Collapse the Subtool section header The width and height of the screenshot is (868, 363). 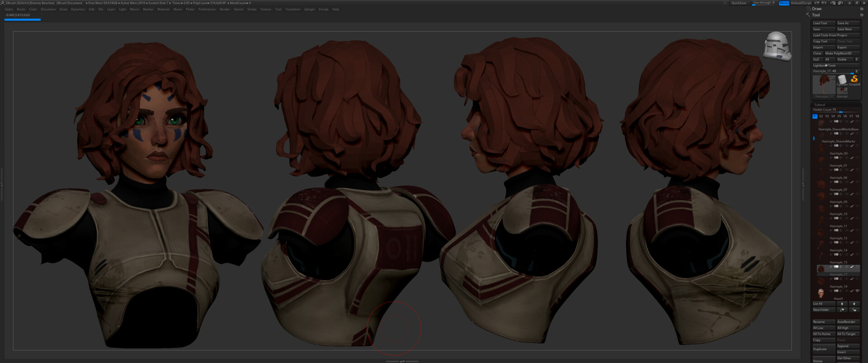coord(820,105)
